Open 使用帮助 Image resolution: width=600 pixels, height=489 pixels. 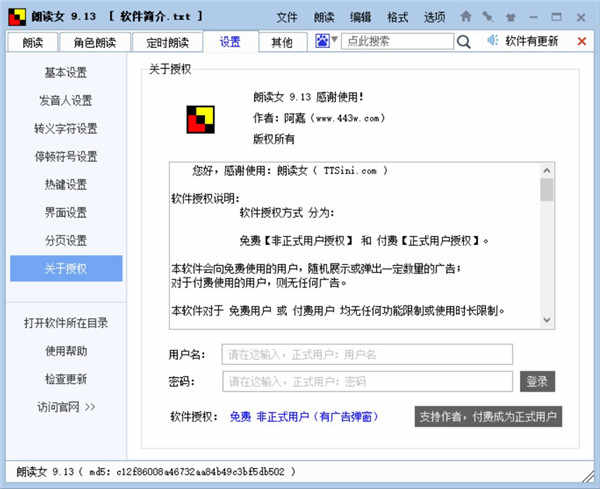pyautogui.click(x=66, y=350)
